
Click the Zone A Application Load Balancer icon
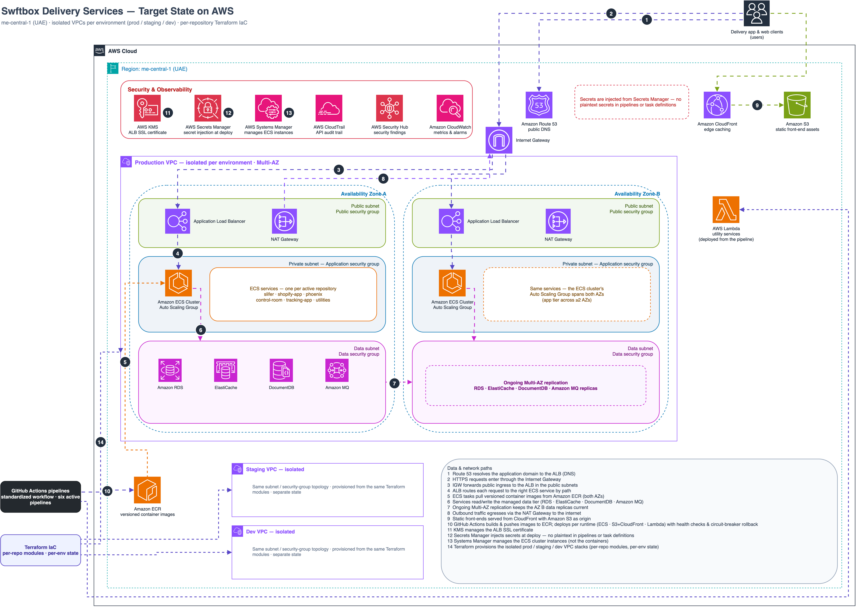click(x=177, y=221)
